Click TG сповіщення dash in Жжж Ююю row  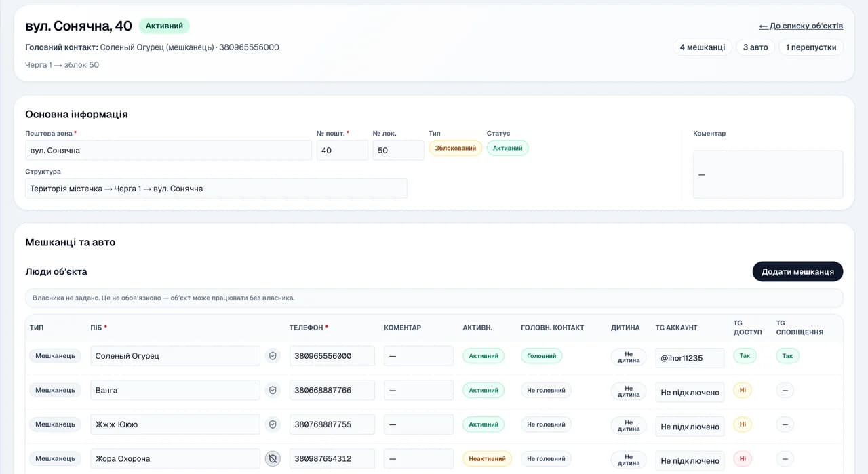coord(785,424)
